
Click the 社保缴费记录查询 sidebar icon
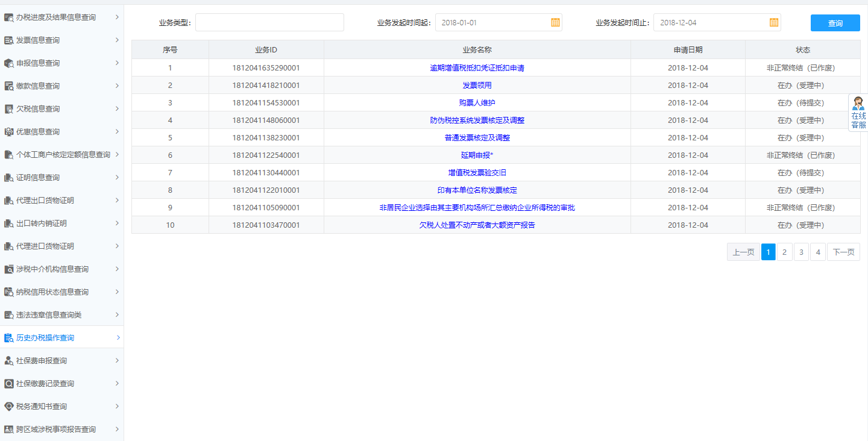(8, 383)
